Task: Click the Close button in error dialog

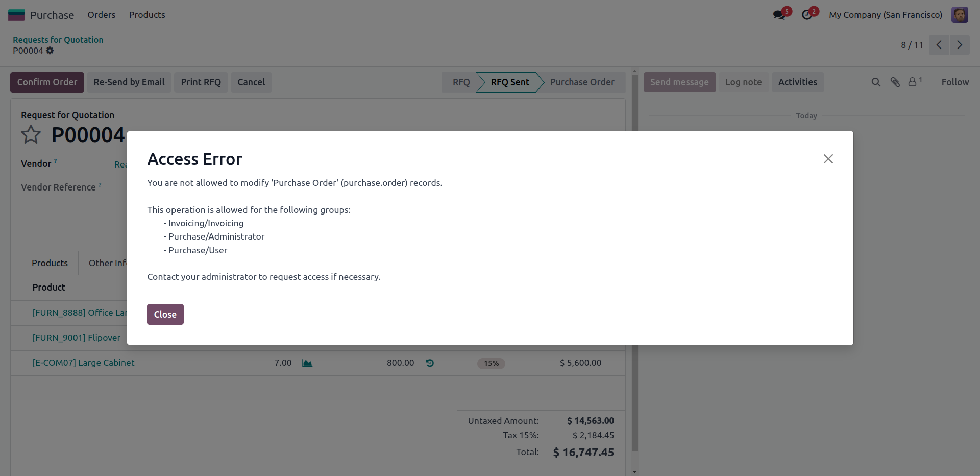Action: coord(165,314)
